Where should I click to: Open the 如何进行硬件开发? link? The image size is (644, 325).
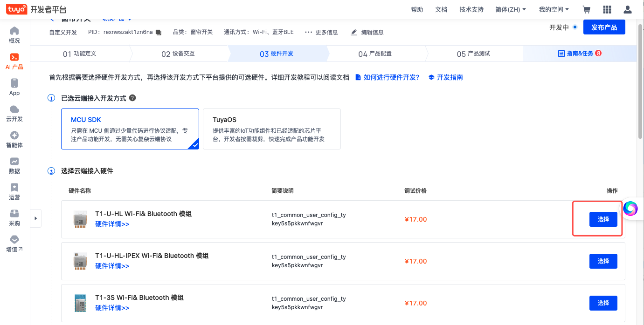click(x=388, y=77)
